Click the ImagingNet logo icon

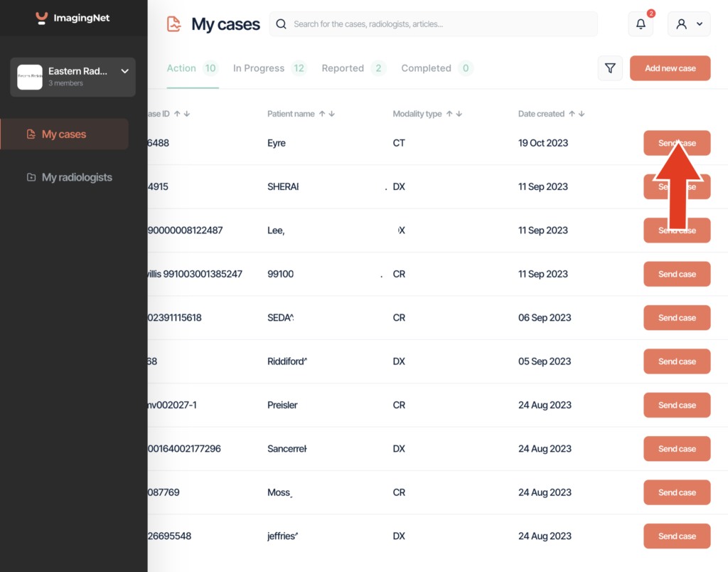(x=42, y=18)
